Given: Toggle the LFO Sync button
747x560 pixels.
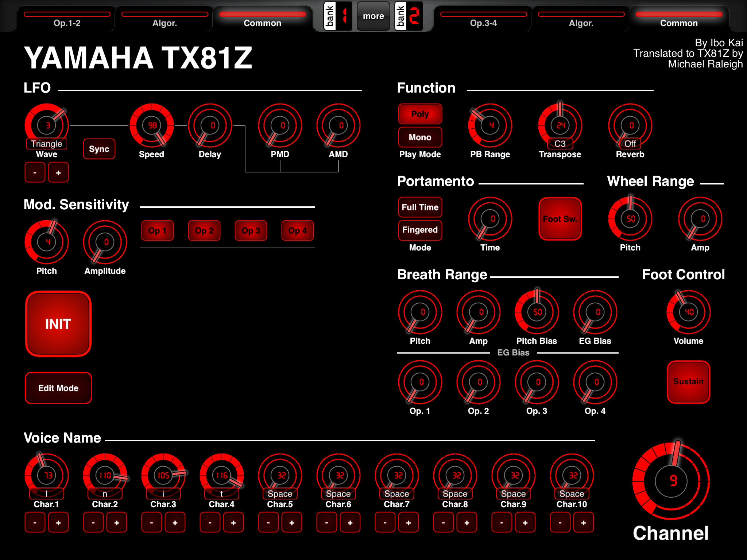Looking at the screenshot, I should (x=99, y=149).
